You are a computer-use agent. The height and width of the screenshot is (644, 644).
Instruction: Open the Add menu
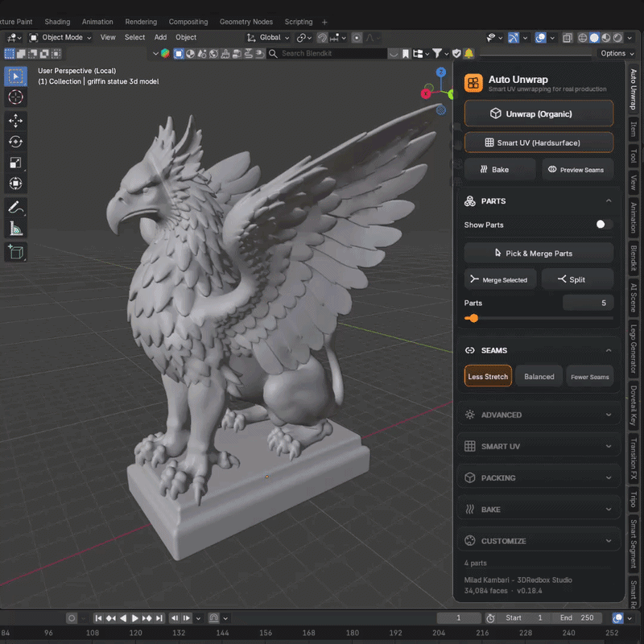pyautogui.click(x=160, y=37)
